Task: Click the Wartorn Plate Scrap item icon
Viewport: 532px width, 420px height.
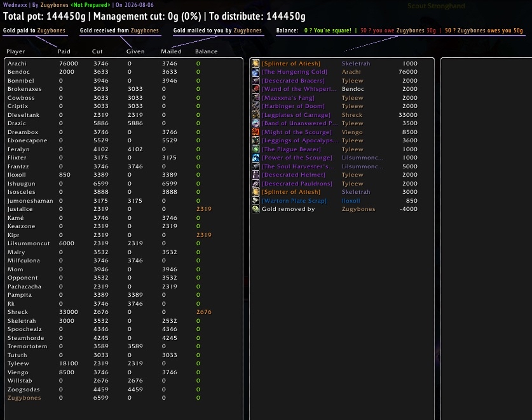Action: coord(256,201)
